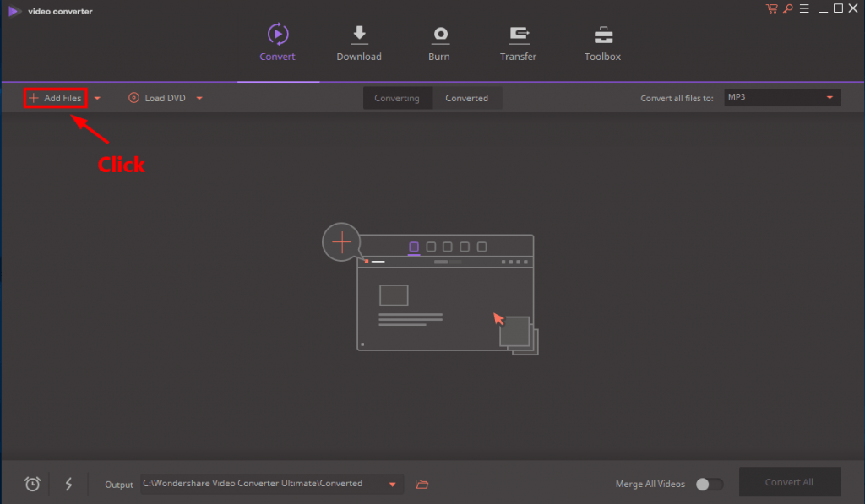Image resolution: width=865 pixels, height=504 pixels.
Task: Go to the Transfer section
Action: [518, 44]
